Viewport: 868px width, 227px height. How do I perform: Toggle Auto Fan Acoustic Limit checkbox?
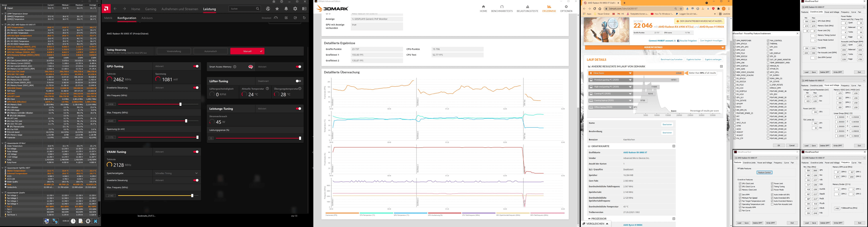tap(772, 204)
